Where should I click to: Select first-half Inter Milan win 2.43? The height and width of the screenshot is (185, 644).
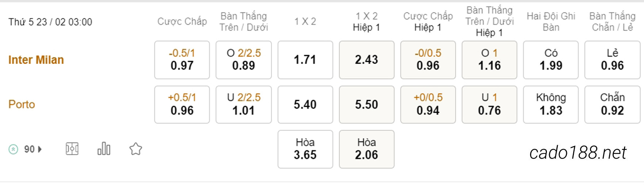pyautogui.click(x=367, y=60)
